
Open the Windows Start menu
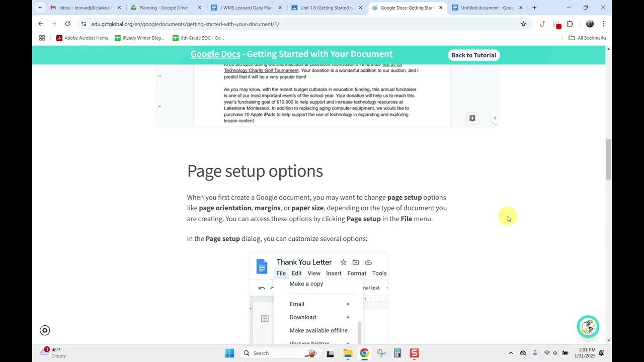229,353
